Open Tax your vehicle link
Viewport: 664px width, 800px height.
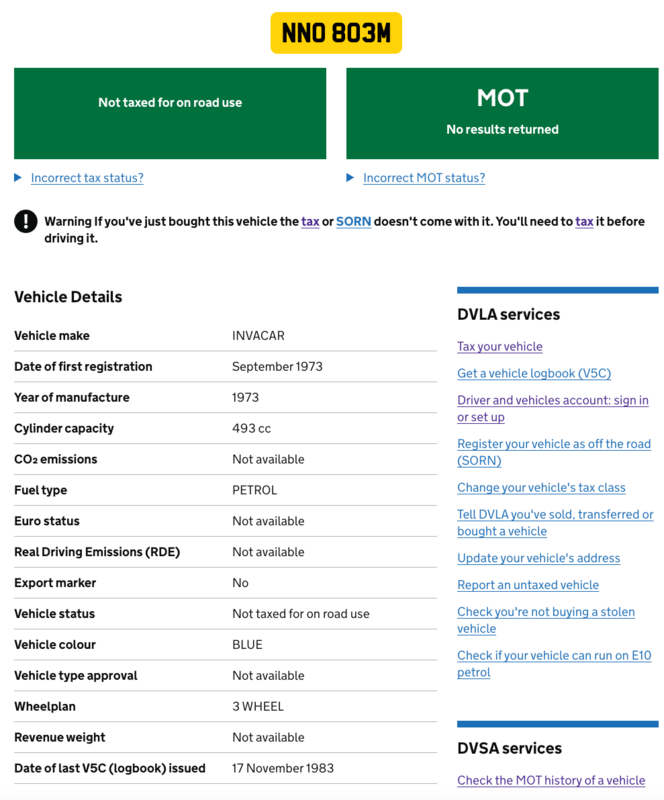pyautogui.click(x=500, y=347)
